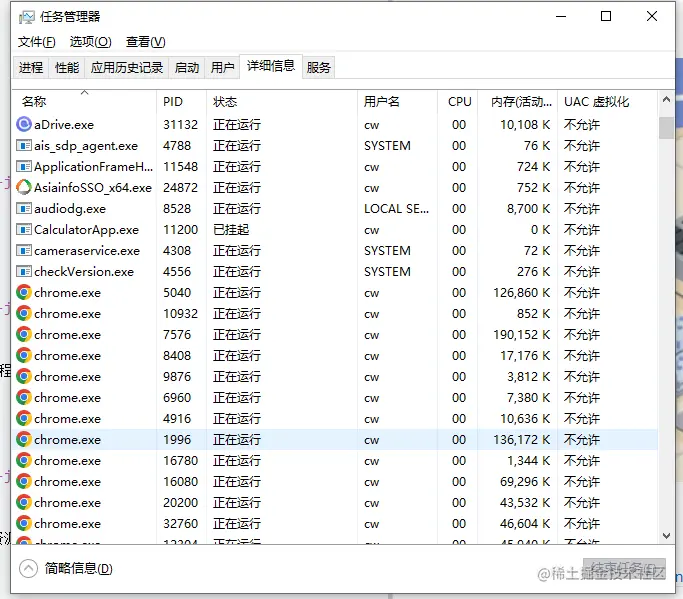This screenshot has height=599, width=683.
Task: Click the scrollbar down arrow
Action: [x=666, y=536]
